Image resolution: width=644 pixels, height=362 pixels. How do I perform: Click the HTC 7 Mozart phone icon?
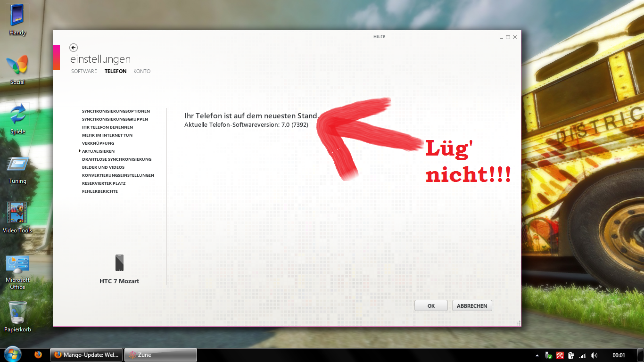click(x=119, y=263)
